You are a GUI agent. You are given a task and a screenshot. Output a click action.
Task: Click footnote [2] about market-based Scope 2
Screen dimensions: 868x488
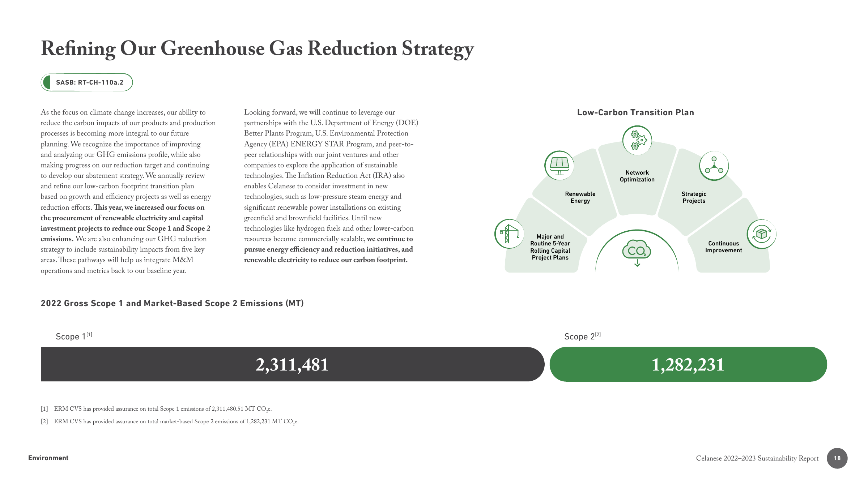point(170,421)
